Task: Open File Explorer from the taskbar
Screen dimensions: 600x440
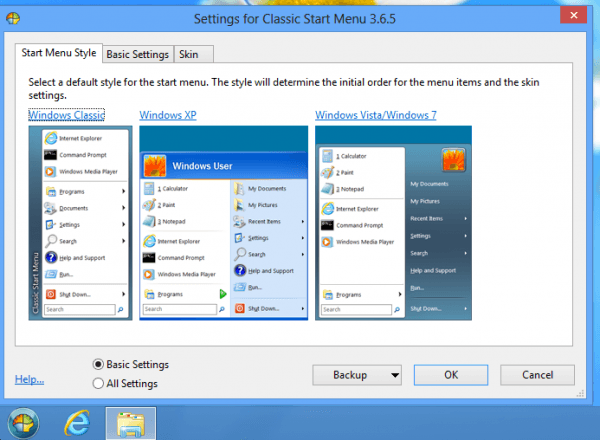Action: click(x=131, y=423)
